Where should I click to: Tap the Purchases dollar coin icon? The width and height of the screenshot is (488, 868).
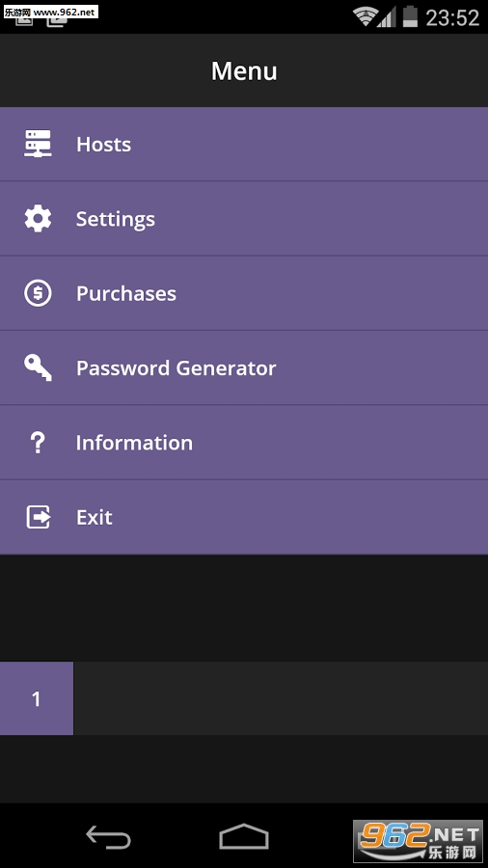point(38,293)
